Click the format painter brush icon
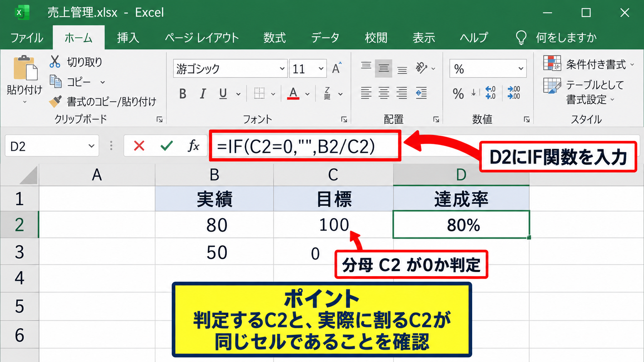 tap(55, 102)
